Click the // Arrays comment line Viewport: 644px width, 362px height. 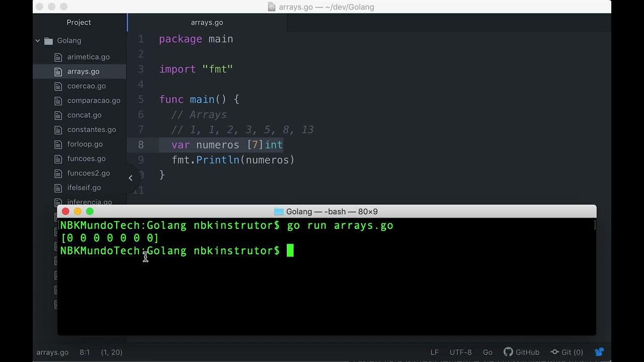click(199, 115)
